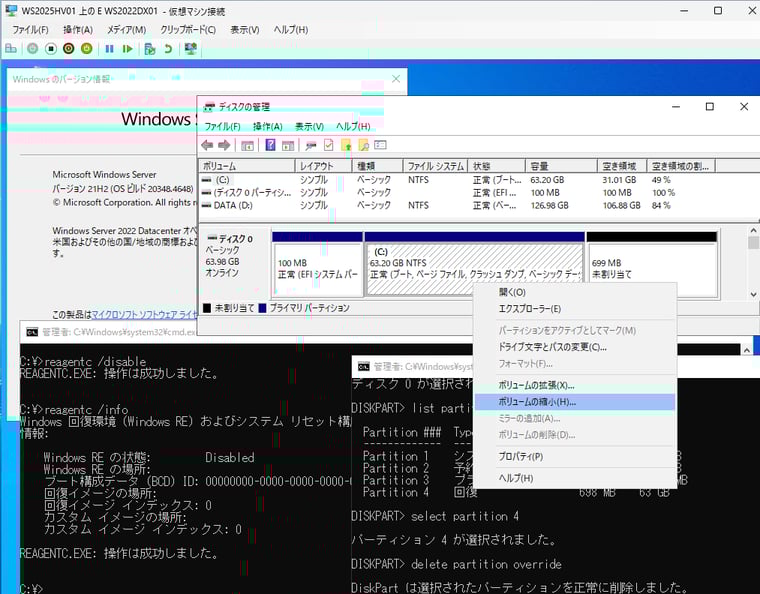Open VM connection 表示(V) menu
Viewport: 760px width, 594px height.
[245, 30]
